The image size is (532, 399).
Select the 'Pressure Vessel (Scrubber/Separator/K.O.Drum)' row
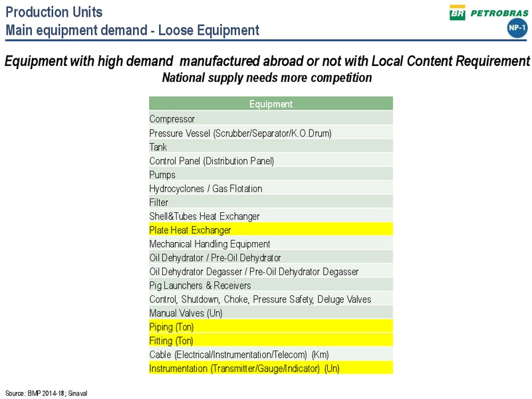tap(271, 132)
